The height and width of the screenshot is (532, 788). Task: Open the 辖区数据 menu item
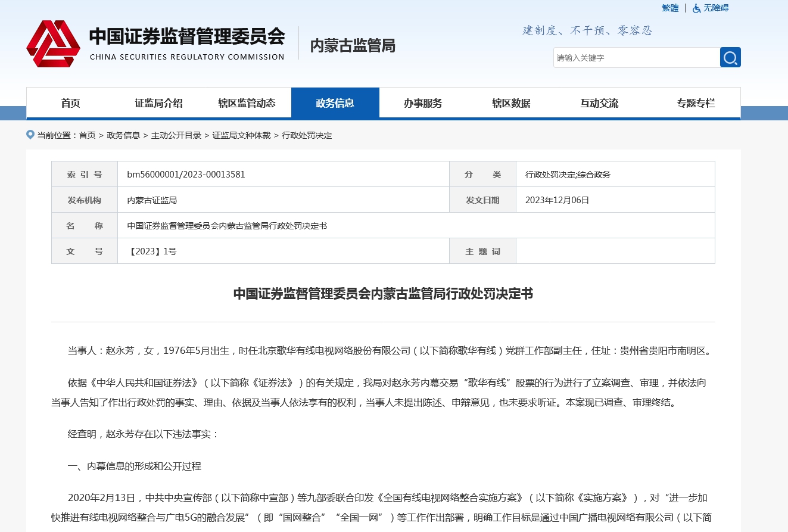point(511,103)
